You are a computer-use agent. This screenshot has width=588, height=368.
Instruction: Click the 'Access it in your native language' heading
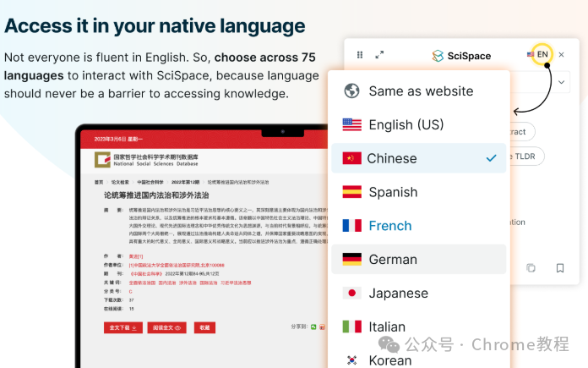tap(155, 26)
